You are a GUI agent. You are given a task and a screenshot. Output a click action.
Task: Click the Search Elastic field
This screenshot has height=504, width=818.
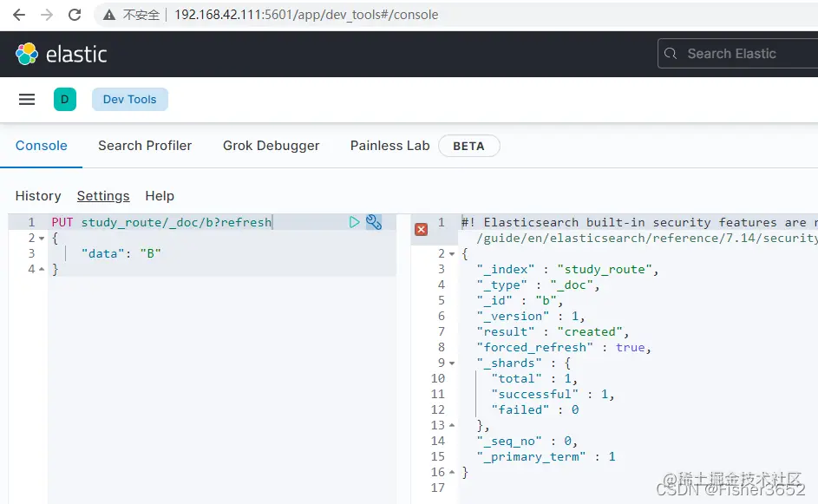coord(737,54)
